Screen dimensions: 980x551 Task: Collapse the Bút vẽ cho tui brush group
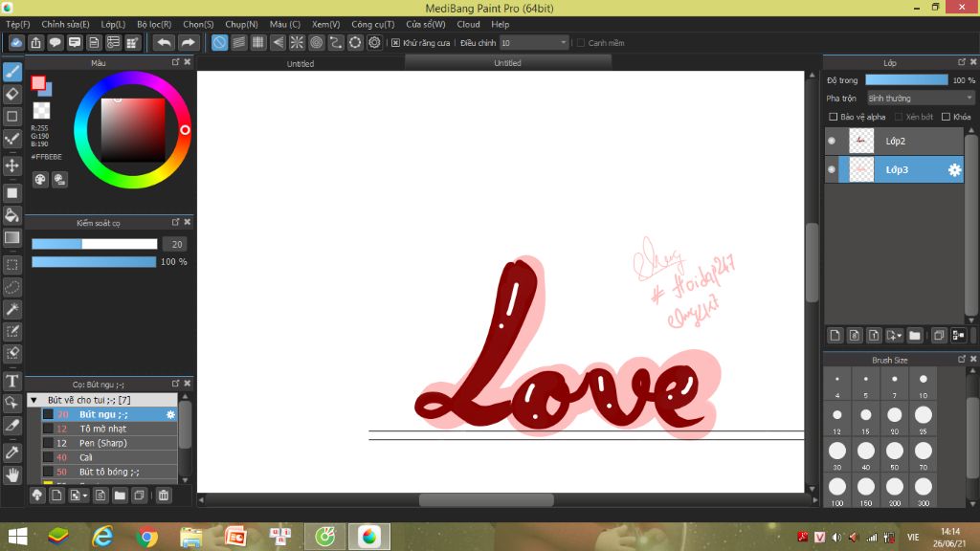pos(34,400)
